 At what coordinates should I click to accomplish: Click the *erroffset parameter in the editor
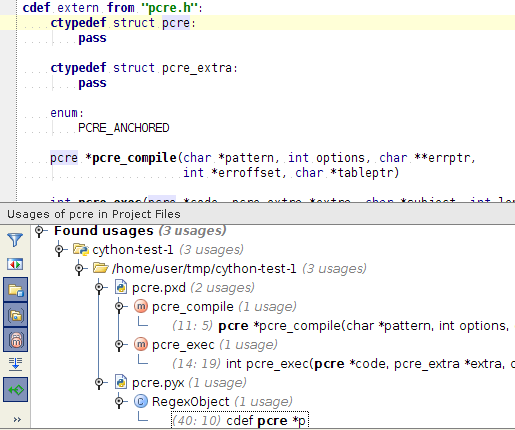tap(246, 173)
